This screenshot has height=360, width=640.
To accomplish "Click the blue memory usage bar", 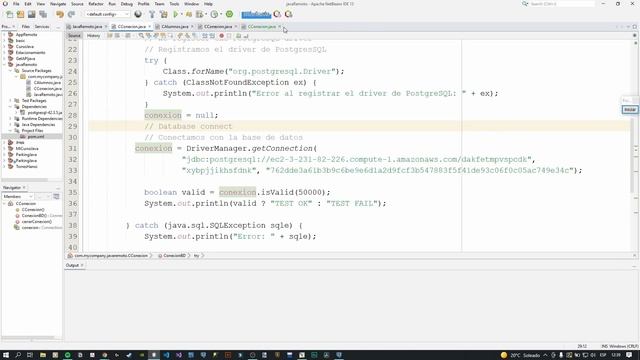I will pyautogui.click(x=256, y=15).
